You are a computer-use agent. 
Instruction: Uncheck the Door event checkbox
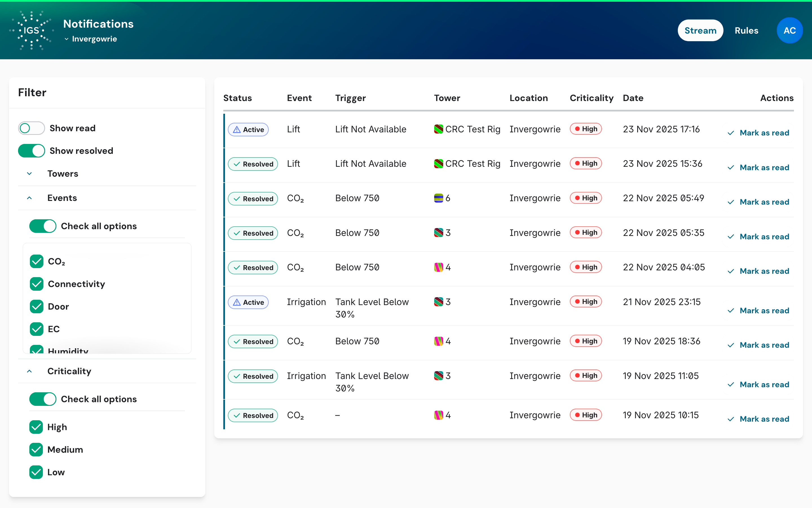coord(37,306)
